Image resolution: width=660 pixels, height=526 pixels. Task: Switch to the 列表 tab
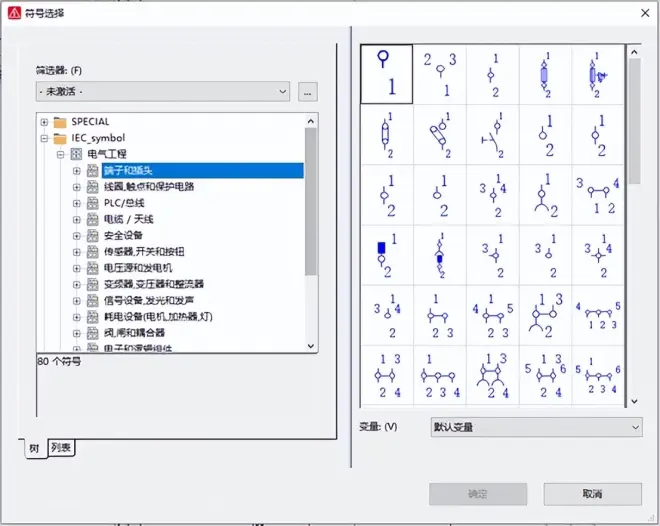[x=62, y=449]
